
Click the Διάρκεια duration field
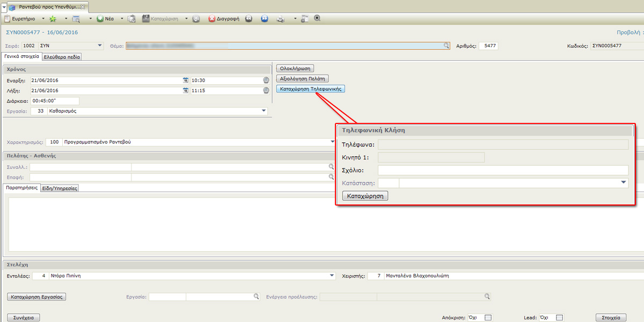click(x=55, y=101)
